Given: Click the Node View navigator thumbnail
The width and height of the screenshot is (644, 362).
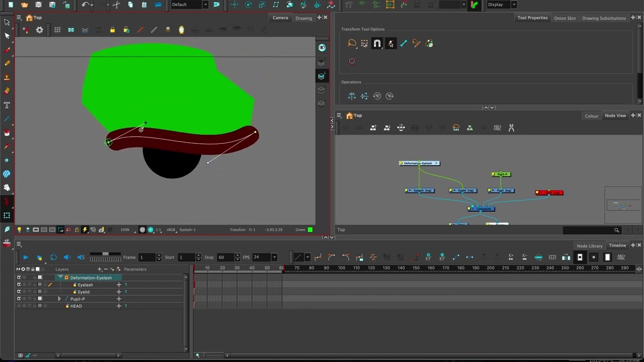Looking at the screenshot, I should coord(623,206).
